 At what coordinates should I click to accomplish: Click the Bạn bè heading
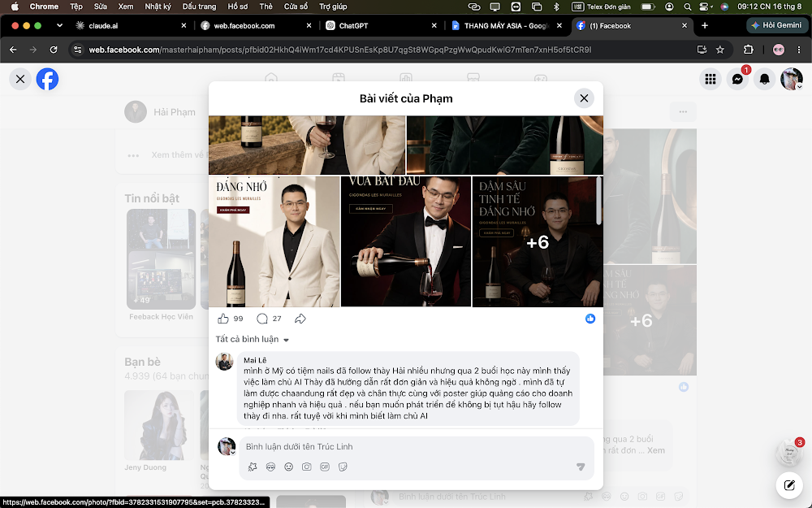pos(142,362)
